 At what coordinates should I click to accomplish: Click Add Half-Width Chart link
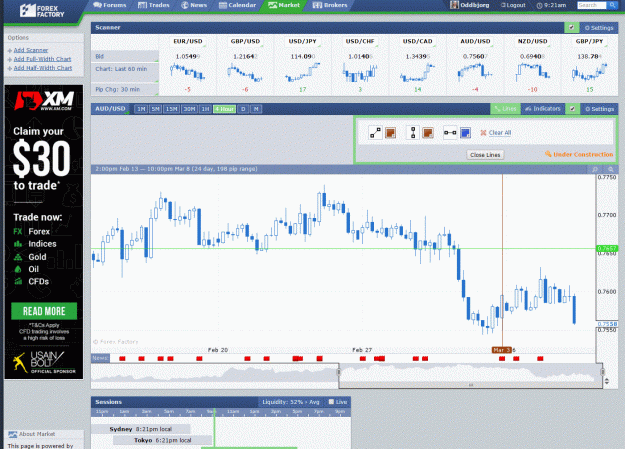[x=43, y=68]
